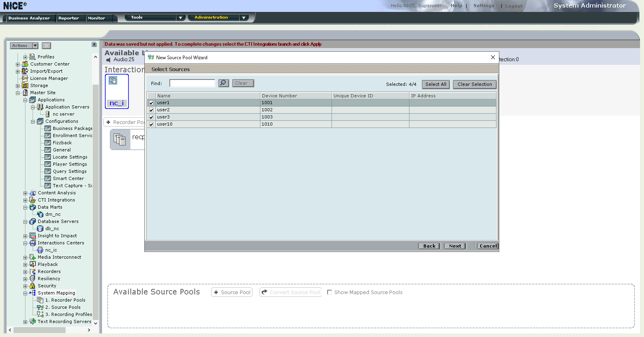Click the db_nc database icon
644x337 pixels.
pos(40,229)
